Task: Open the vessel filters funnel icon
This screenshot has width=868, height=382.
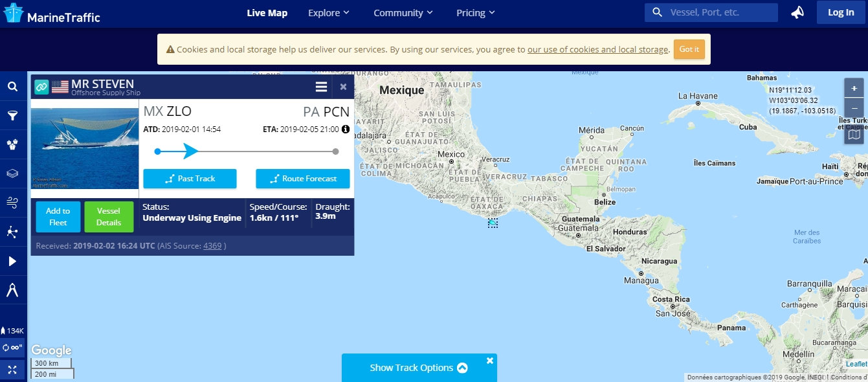Action: [x=12, y=116]
